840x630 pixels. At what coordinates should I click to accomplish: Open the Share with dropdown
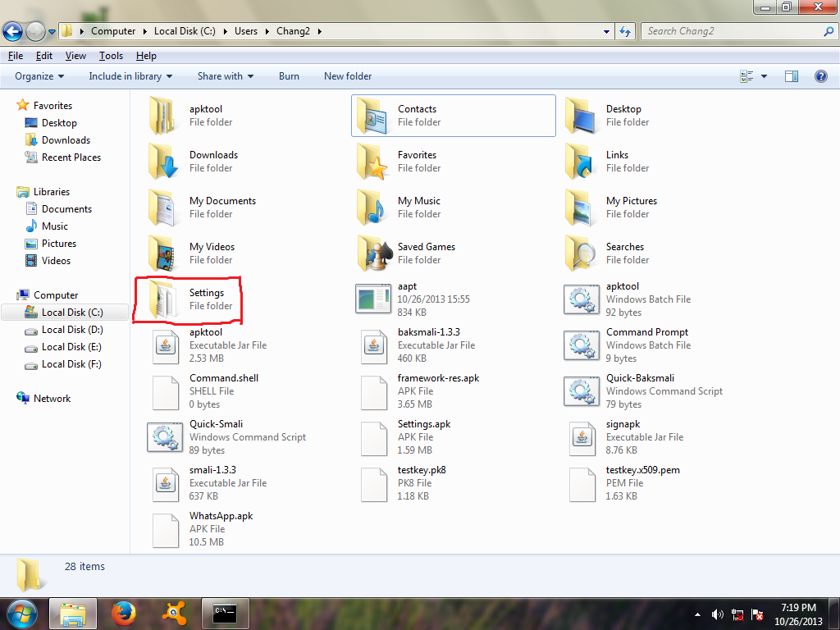225,76
